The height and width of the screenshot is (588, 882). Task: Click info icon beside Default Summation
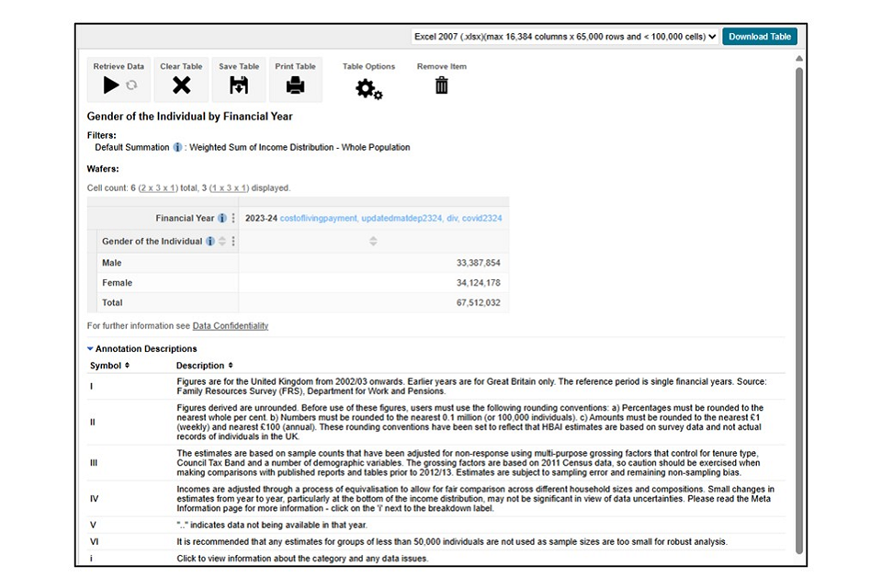[177, 147]
